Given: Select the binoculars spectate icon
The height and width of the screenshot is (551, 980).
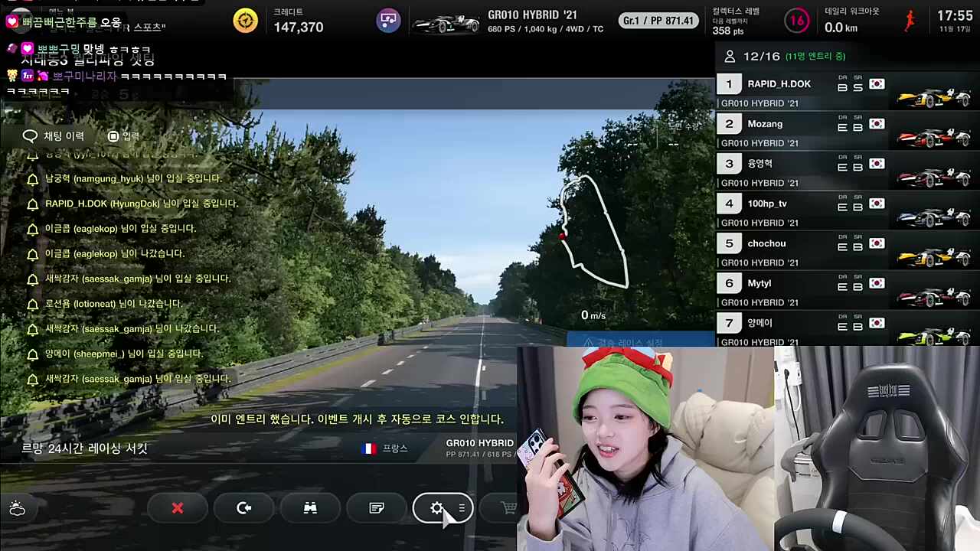Looking at the screenshot, I should click(310, 508).
